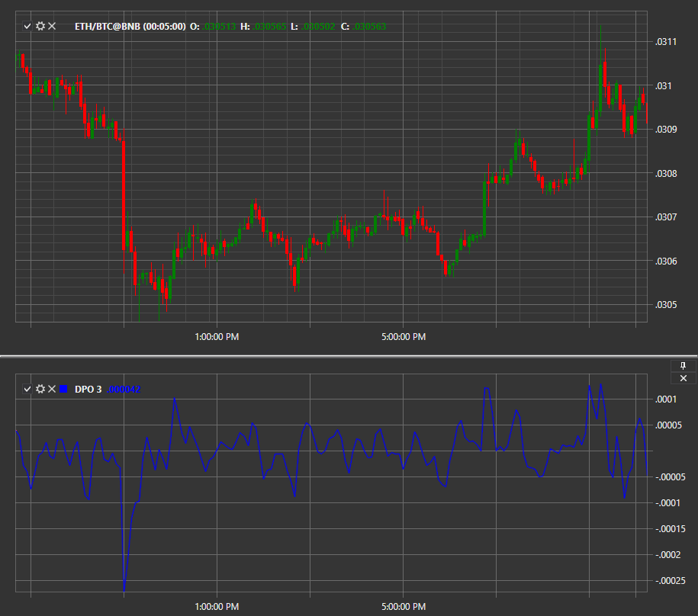Click 5:00:00 PM label on DPO pane axis
This screenshot has height=616, width=698.
pyautogui.click(x=404, y=607)
